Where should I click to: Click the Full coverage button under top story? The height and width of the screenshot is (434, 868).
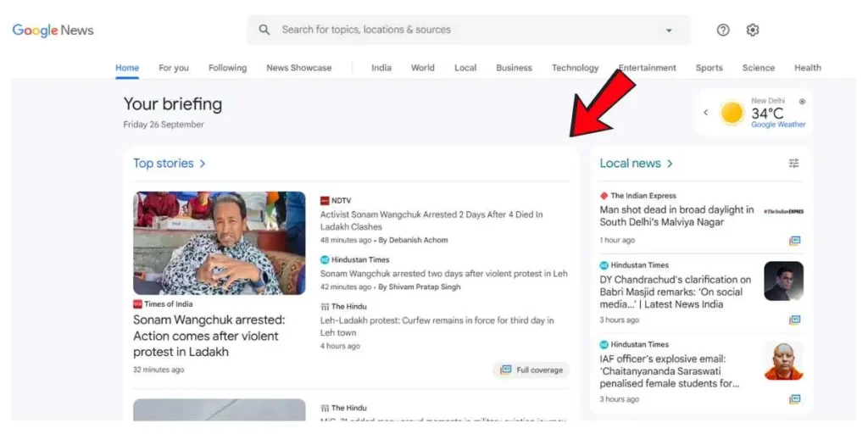[531, 370]
